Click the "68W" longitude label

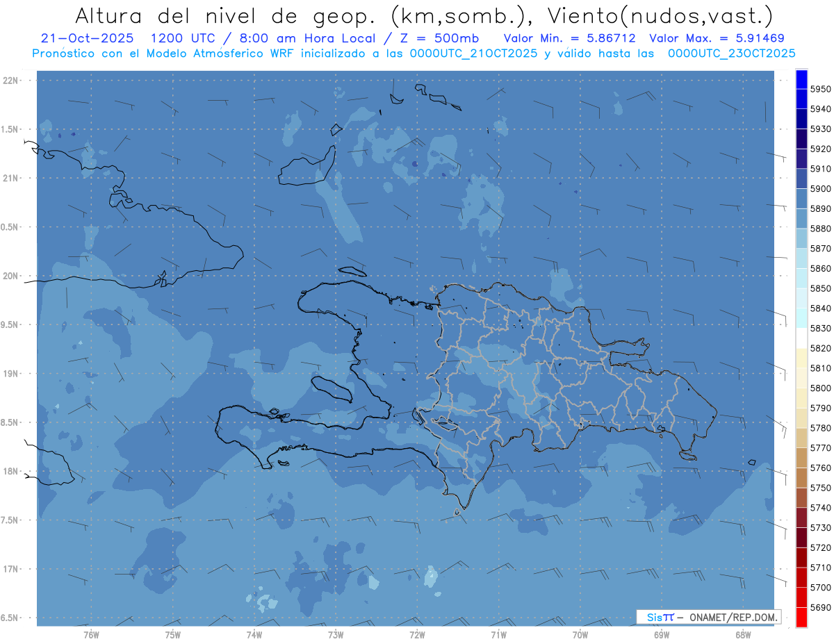click(743, 634)
